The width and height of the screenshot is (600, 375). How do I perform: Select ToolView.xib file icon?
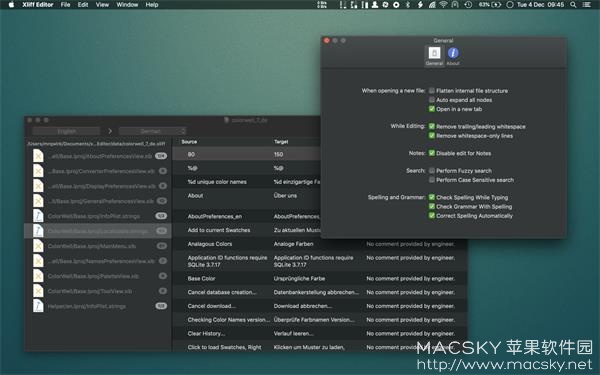click(38, 291)
